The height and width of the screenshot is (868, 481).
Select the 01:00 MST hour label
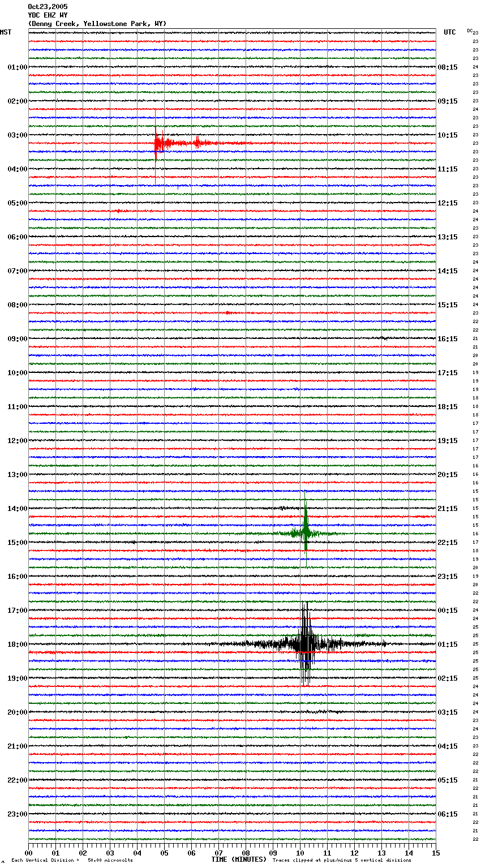tap(18, 67)
